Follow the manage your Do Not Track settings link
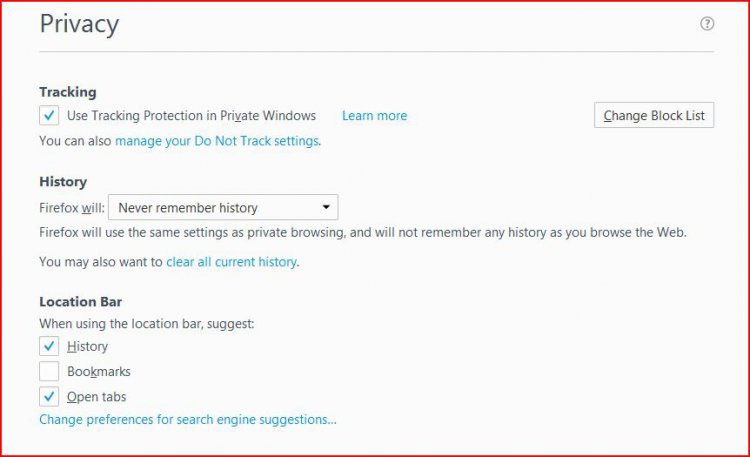This screenshot has height=457, width=750. coord(217,141)
